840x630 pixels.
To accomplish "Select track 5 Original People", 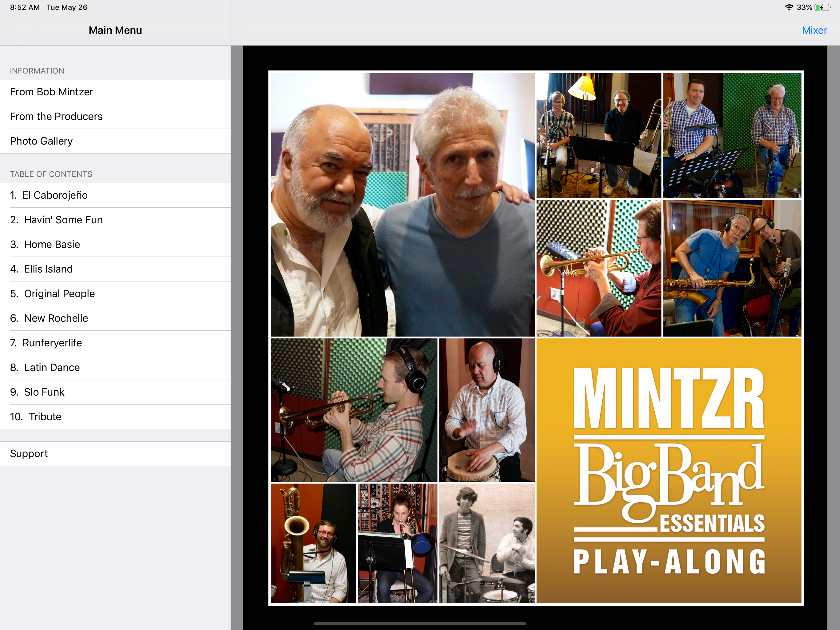I will pos(115,294).
